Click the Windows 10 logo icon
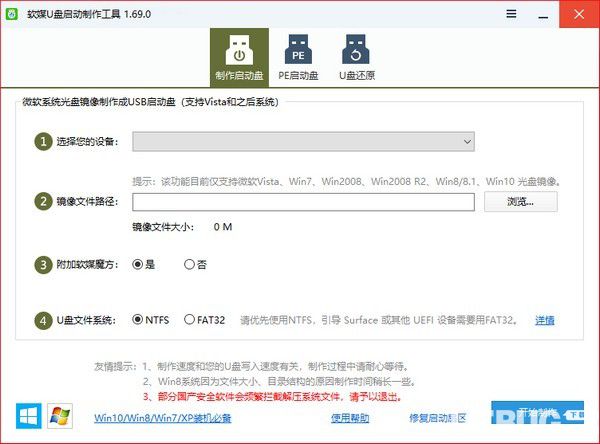This screenshot has width=600, height=444. click(x=29, y=416)
